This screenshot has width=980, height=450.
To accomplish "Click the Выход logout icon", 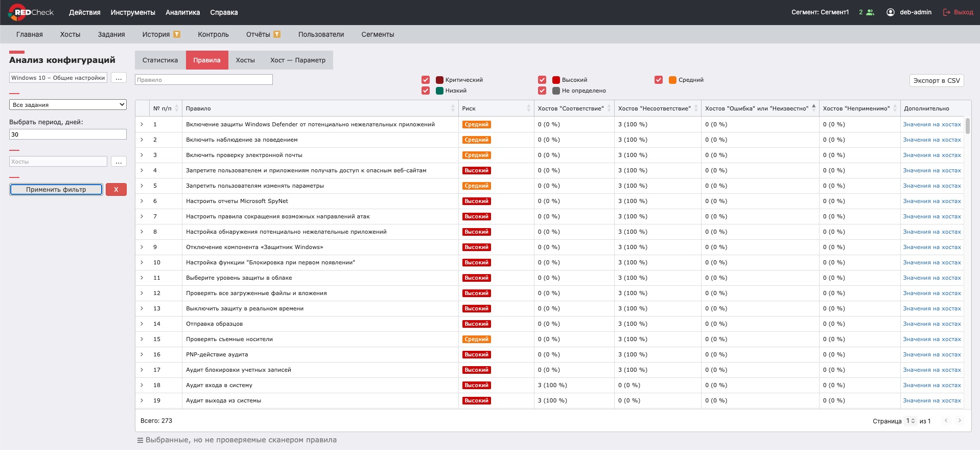I will tap(947, 12).
